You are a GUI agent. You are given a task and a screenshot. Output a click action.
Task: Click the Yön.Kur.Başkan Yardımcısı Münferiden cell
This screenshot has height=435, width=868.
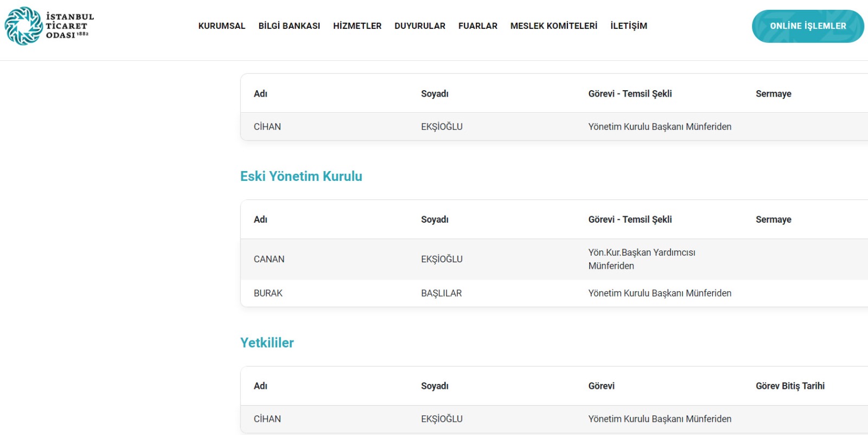point(641,259)
